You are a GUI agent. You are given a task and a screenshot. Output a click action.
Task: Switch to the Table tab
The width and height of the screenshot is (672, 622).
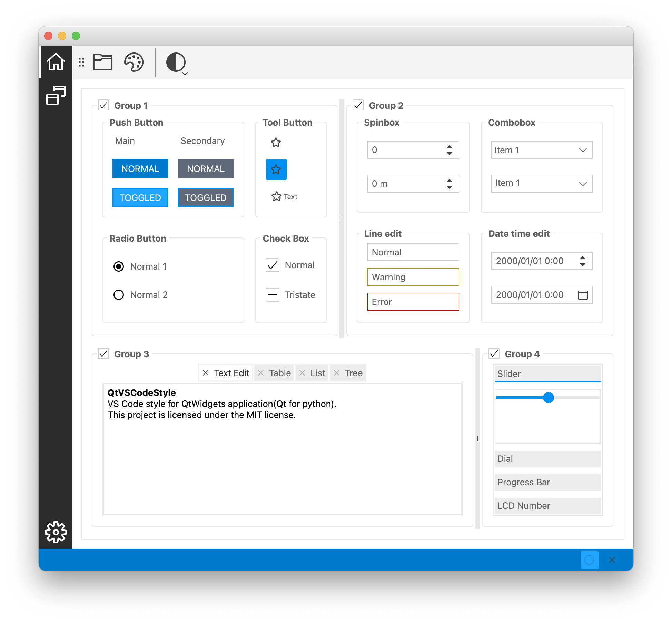[279, 373]
